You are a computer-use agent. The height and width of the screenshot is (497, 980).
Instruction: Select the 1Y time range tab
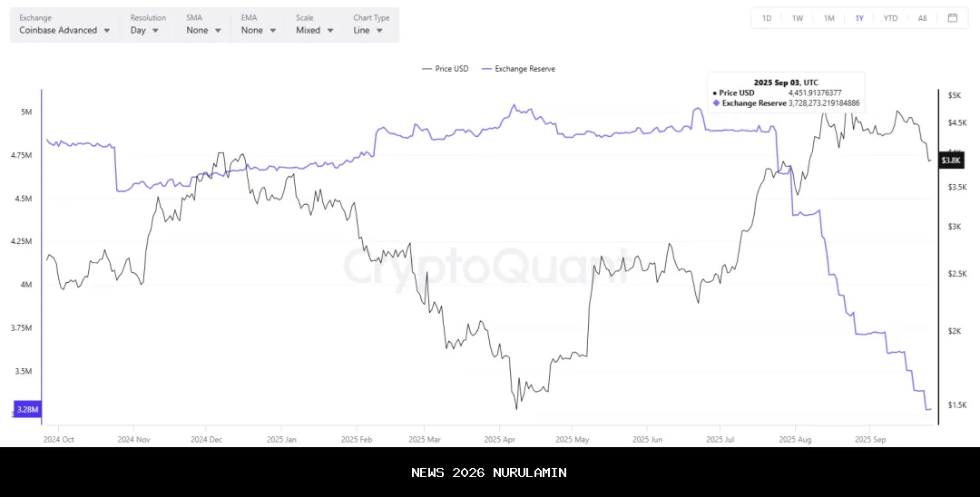point(859,18)
